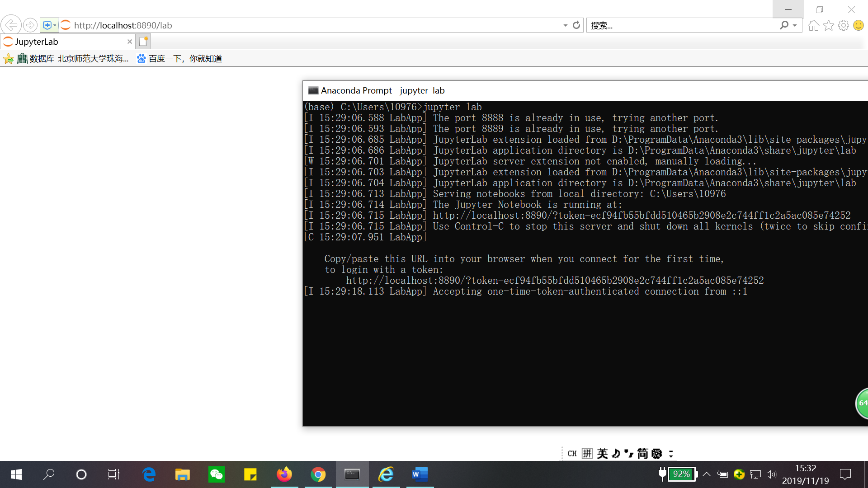Open Windows taskbar search

[x=49, y=474]
